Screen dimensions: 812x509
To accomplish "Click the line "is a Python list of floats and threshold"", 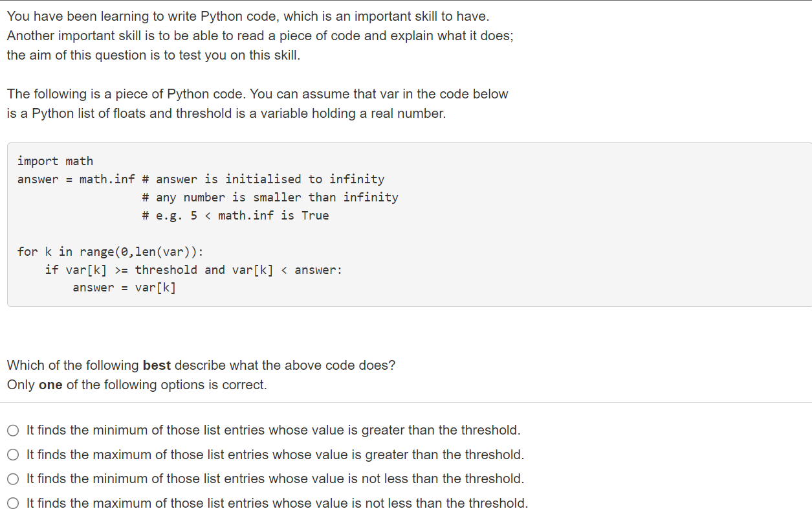I will 226,113.
